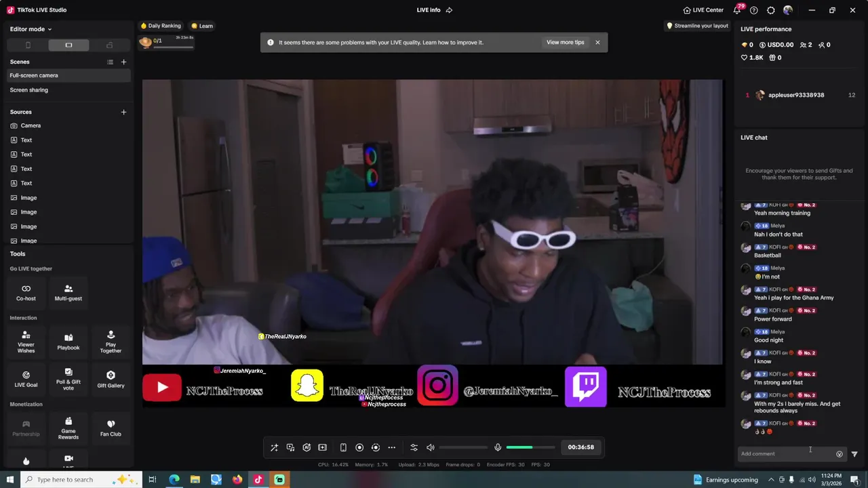Click View more tips

tap(565, 42)
